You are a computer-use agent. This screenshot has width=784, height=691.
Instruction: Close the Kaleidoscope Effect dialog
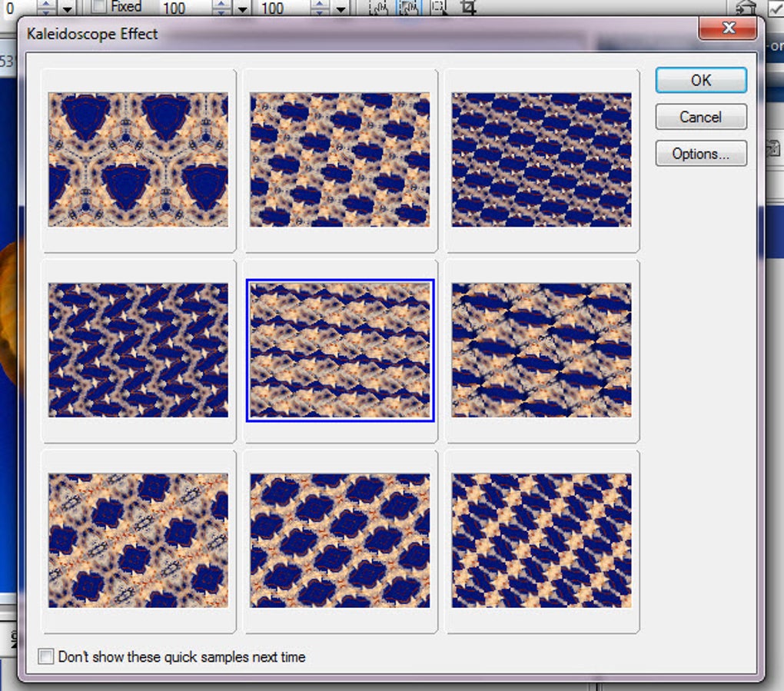point(727,28)
